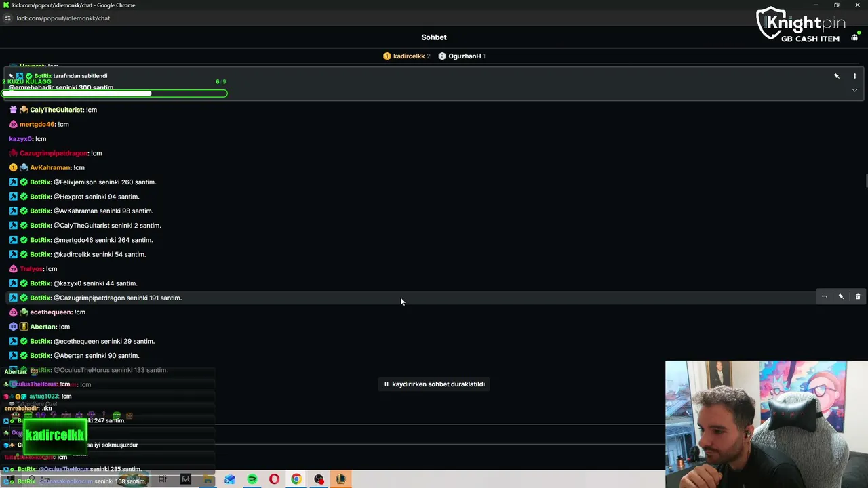
Task: Click the kadircelkk green name overlay
Action: tap(56, 436)
